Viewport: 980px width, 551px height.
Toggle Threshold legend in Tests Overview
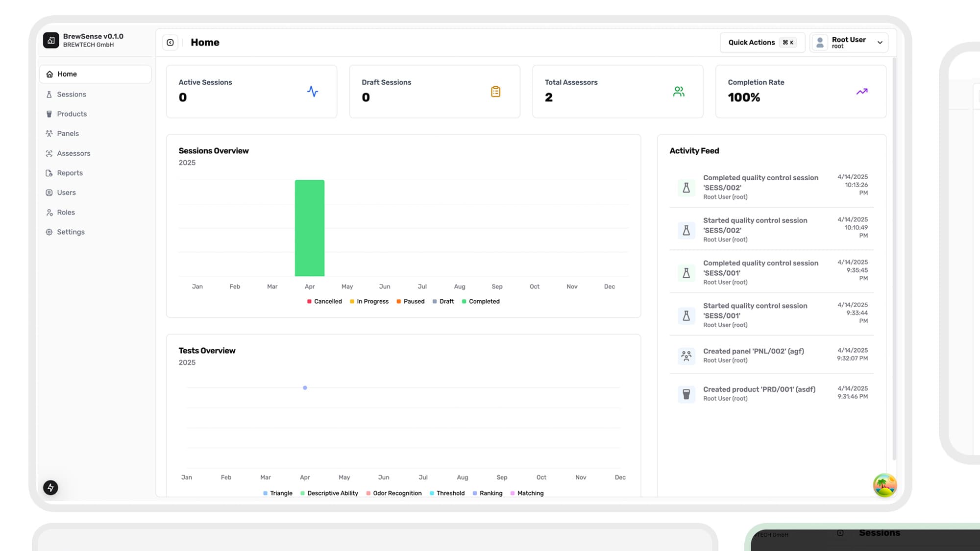447,493
